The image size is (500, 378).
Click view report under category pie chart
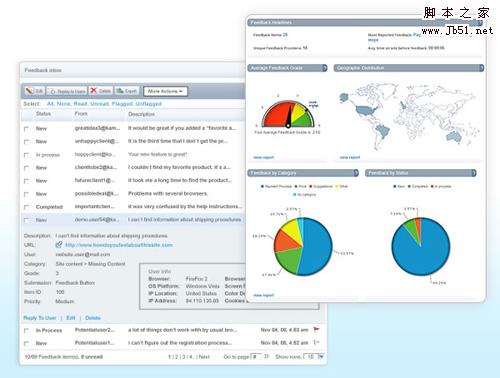pyautogui.click(x=263, y=295)
